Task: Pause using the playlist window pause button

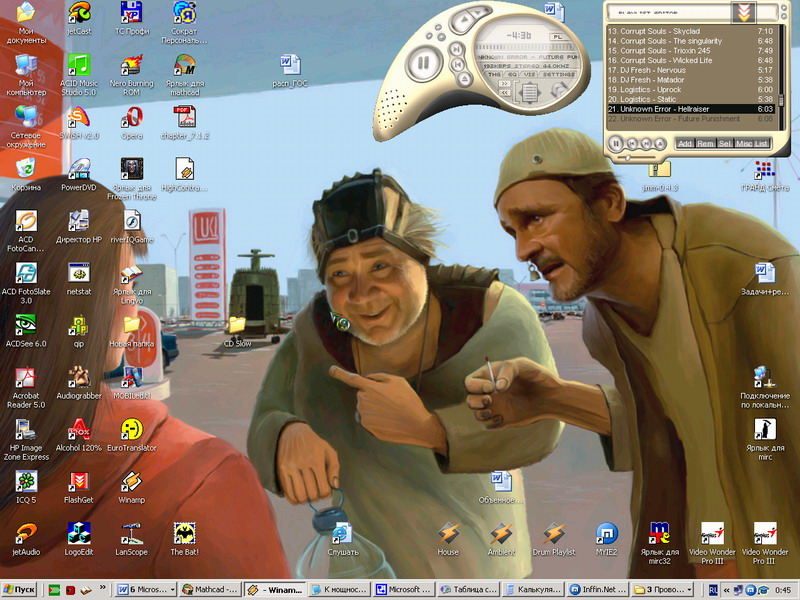Action: click(616, 144)
